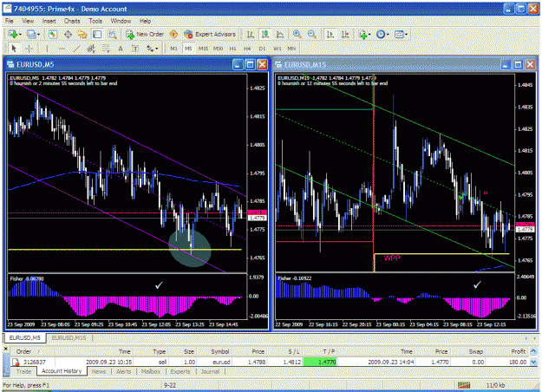
Task: Switch to line chart display
Action: (280, 34)
